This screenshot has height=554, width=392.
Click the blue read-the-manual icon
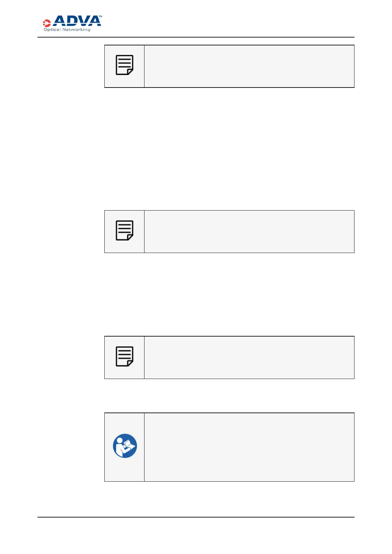(125, 446)
